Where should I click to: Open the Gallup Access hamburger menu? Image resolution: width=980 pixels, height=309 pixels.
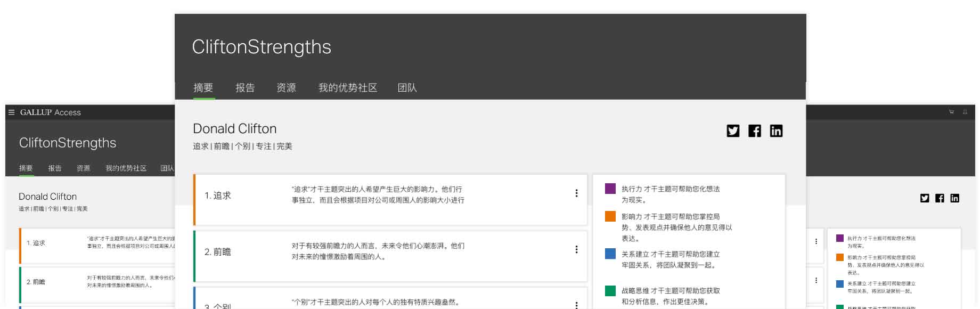(11, 112)
